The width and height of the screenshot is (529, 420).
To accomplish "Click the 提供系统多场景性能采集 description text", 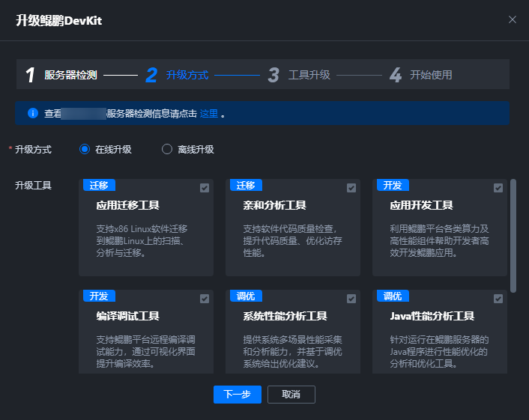I will 292,352.
